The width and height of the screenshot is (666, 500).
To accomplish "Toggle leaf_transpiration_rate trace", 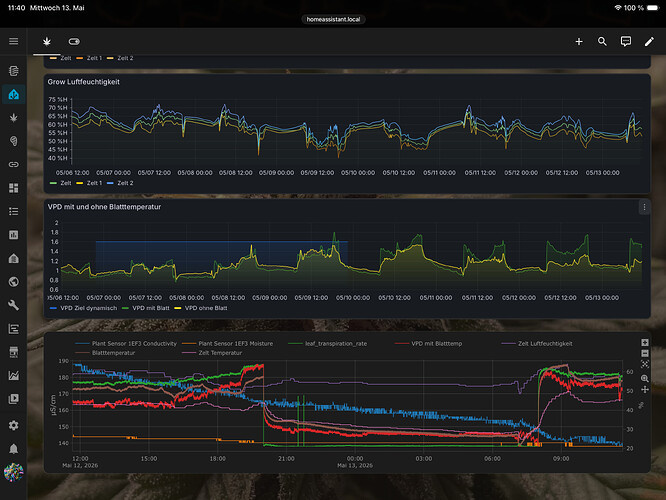I will tap(327, 344).
